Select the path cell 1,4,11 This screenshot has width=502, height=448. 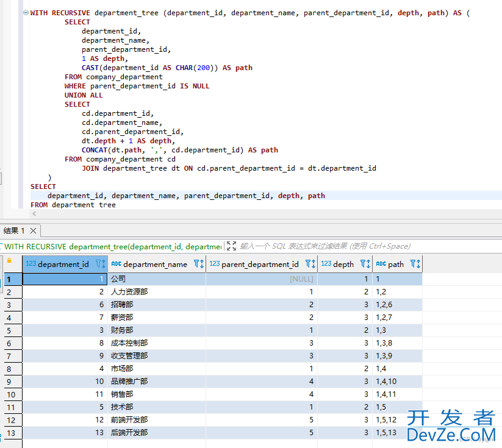(397, 394)
